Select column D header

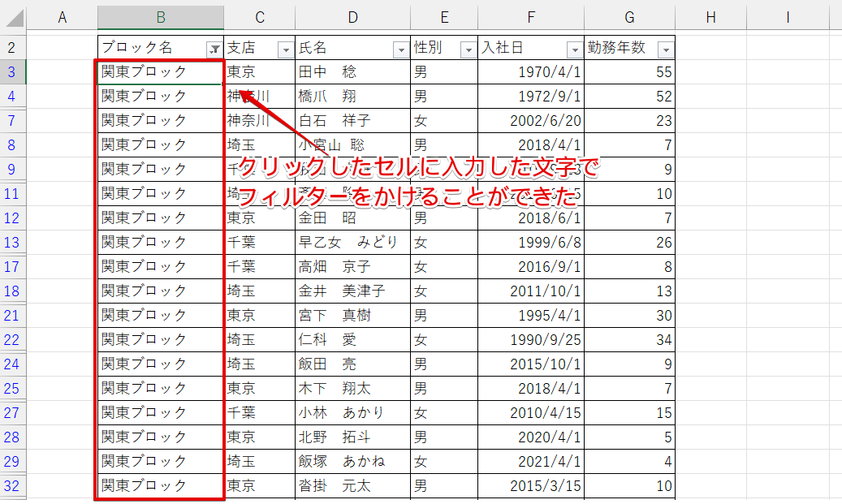[353, 18]
